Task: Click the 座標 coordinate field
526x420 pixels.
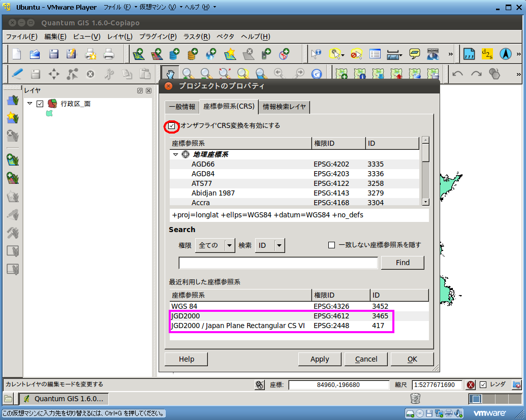Action: tap(338, 385)
